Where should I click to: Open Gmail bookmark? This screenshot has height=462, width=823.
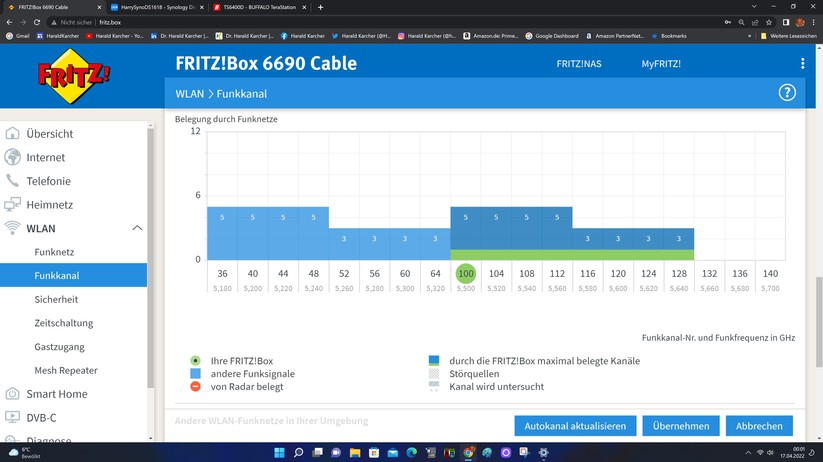point(18,36)
